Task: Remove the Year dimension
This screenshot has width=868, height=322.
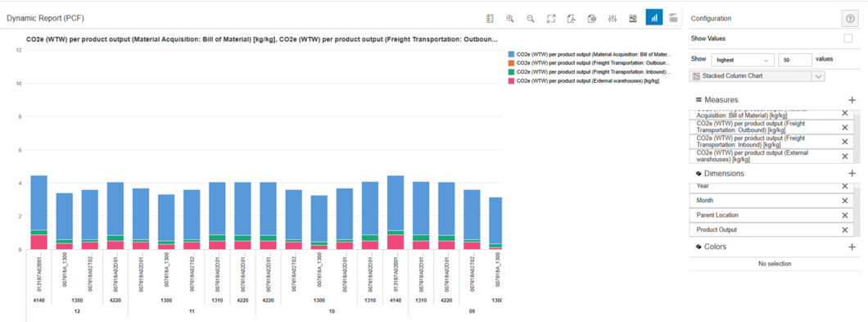Action: click(x=845, y=186)
